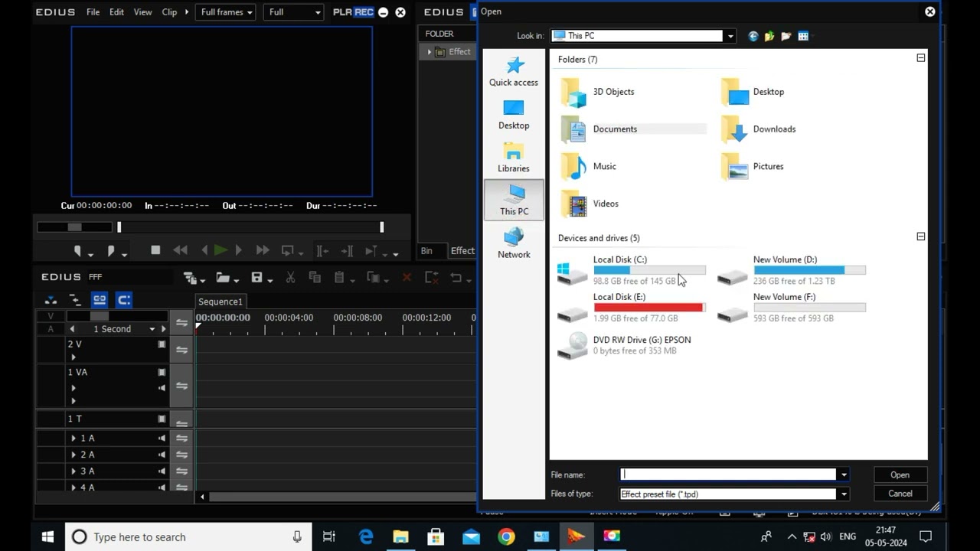Image resolution: width=980 pixels, height=551 pixels.
Task: Fast forward playback in EDIUS player
Action: tap(263, 250)
